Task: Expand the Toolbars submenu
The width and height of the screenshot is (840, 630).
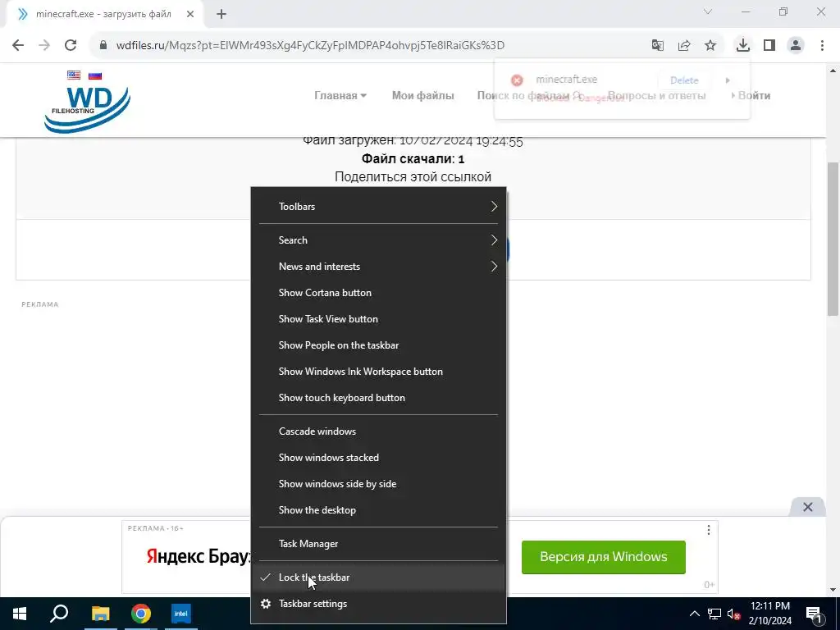Action: click(x=378, y=207)
